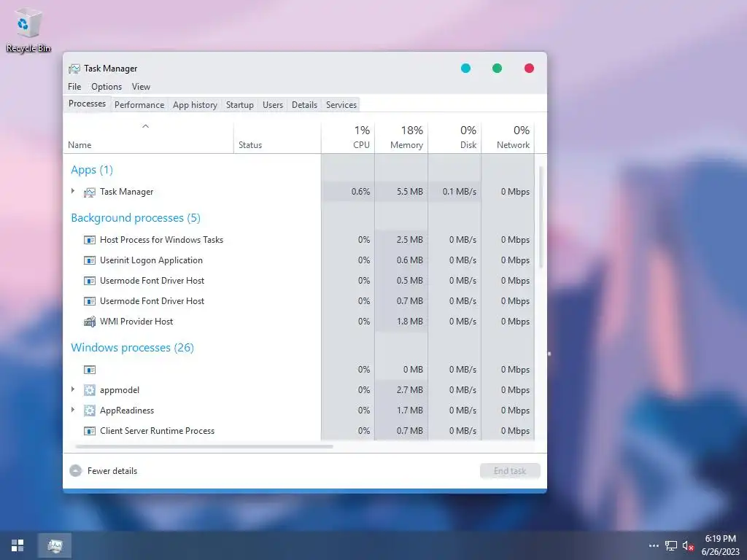Expand the appmodel process group

pyautogui.click(x=73, y=389)
